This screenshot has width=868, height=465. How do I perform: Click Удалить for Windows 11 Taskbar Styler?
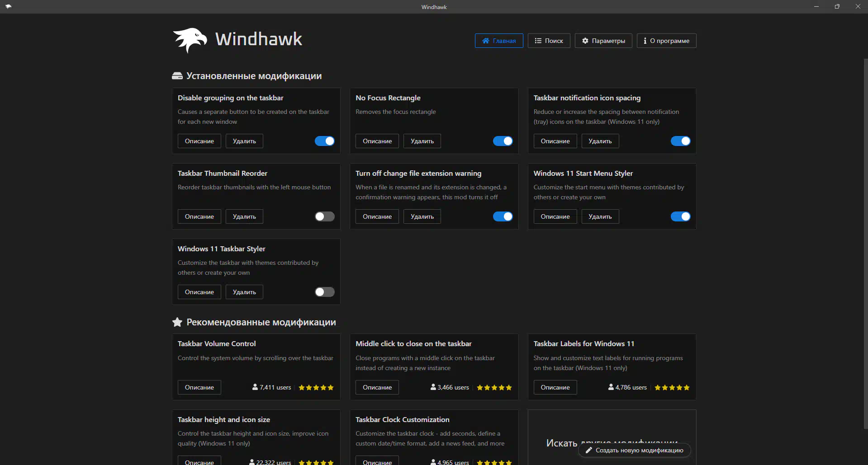tap(244, 292)
